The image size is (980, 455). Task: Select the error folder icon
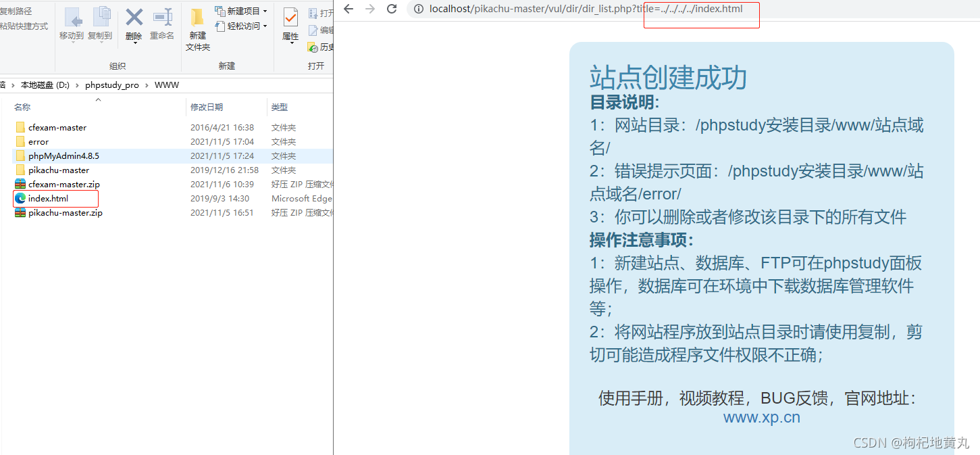click(x=20, y=141)
